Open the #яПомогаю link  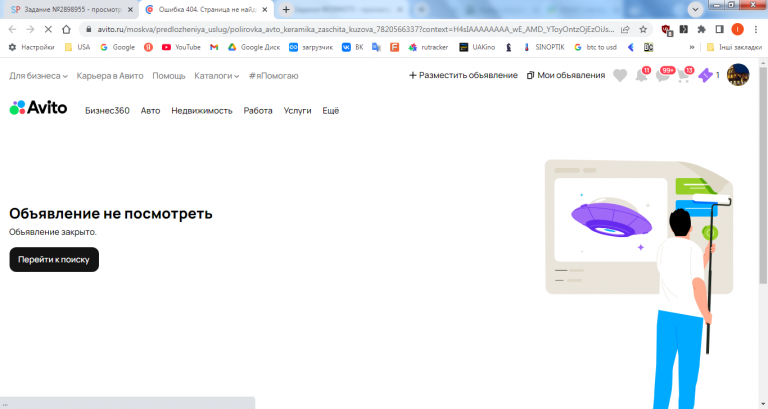pos(273,76)
